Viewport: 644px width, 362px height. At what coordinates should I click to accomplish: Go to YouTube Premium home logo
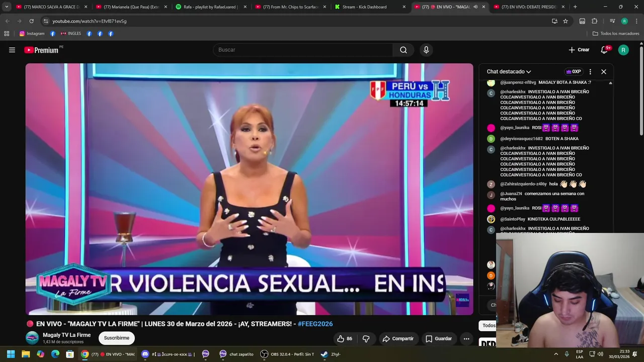(x=41, y=50)
